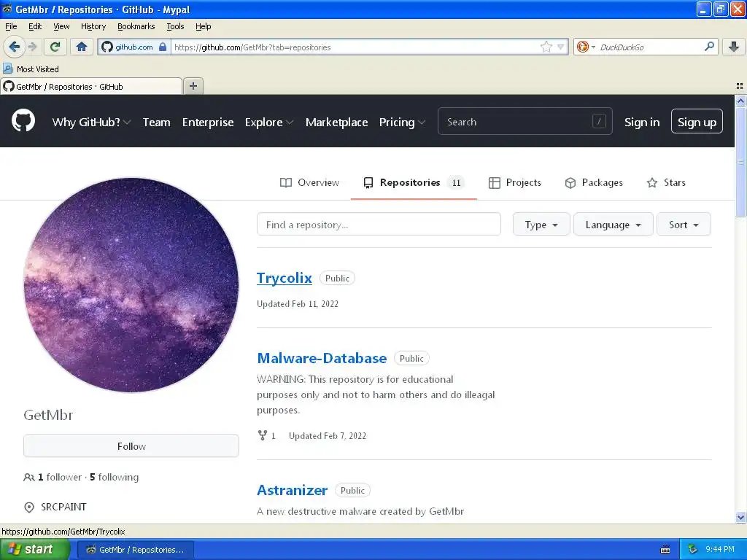
Task: Open the View menu
Action: [x=61, y=26]
